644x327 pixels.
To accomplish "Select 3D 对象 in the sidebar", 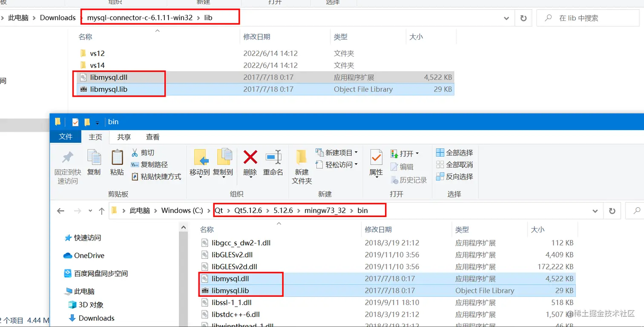I will [86, 305].
